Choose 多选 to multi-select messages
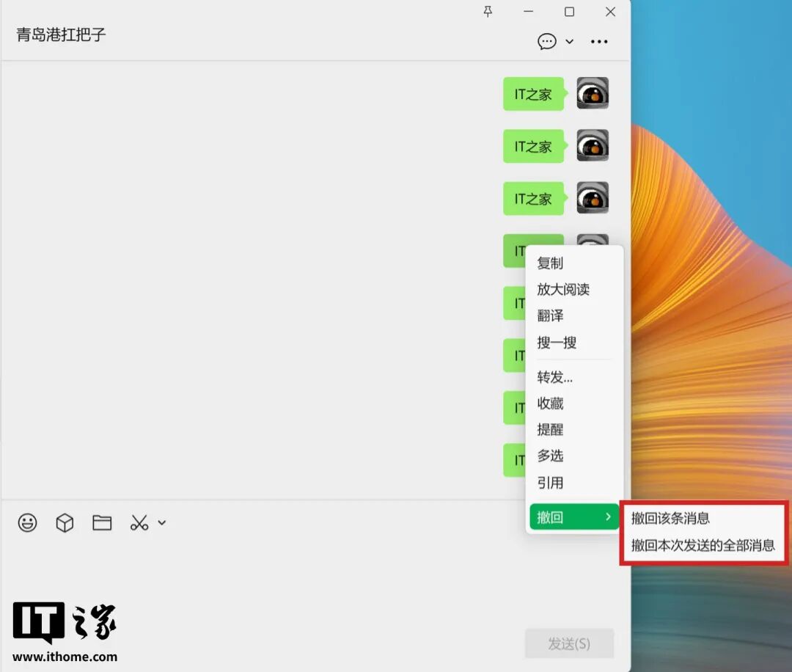 550,456
